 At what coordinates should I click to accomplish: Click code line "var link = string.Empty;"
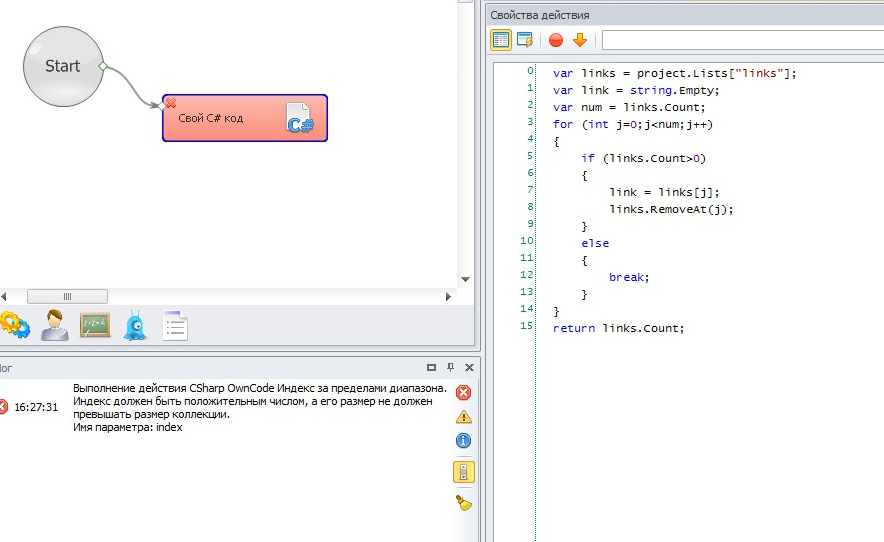636,90
